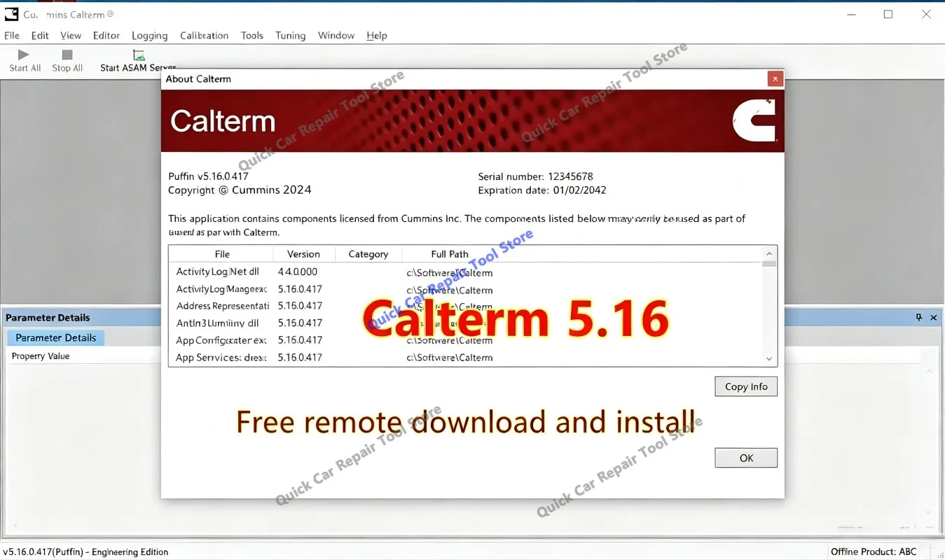Open the File menu

pyautogui.click(x=12, y=36)
